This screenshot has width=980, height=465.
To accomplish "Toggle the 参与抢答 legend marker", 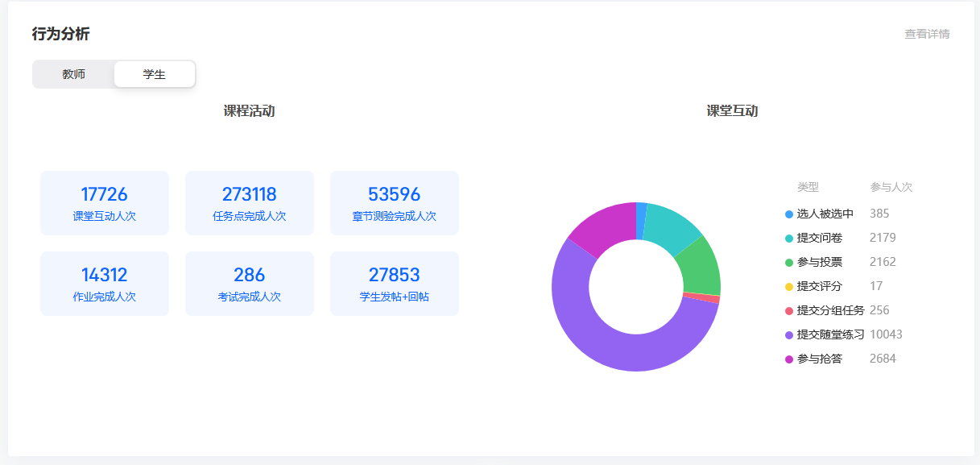I will click(789, 359).
